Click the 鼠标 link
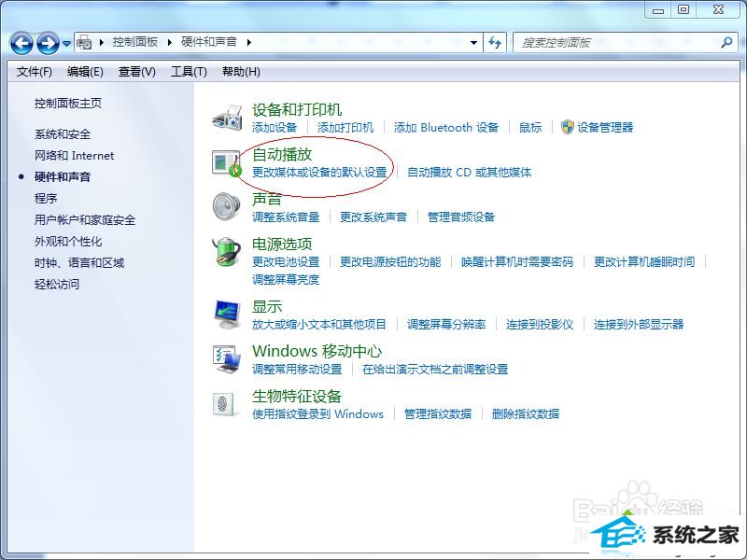 coord(530,128)
